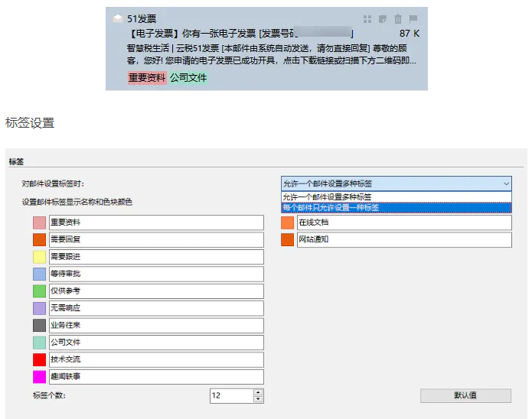This screenshot has width=532, height=419.
Task: Click the 等待审批 tag name field
Action: pyautogui.click(x=156, y=274)
